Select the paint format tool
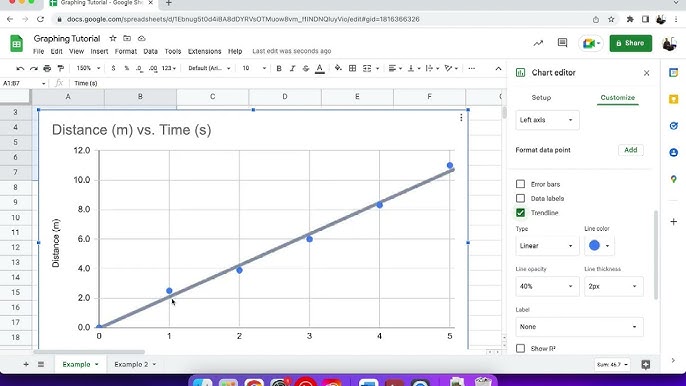 point(61,68)
